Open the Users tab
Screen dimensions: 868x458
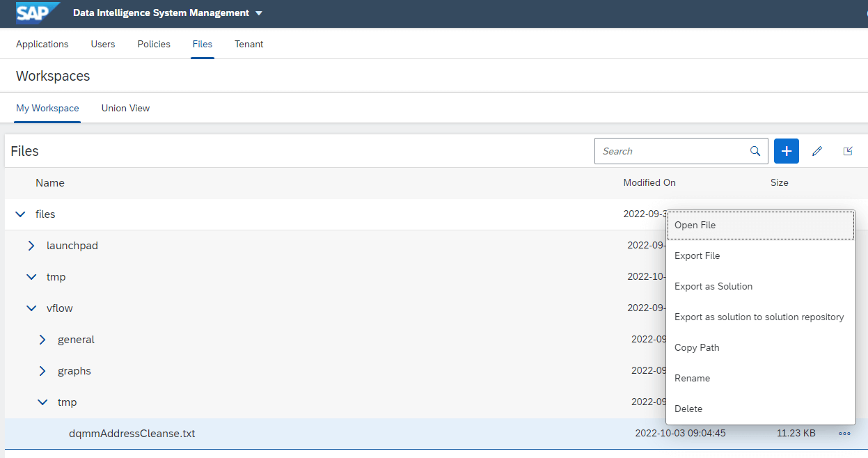(x=103, y=44)
